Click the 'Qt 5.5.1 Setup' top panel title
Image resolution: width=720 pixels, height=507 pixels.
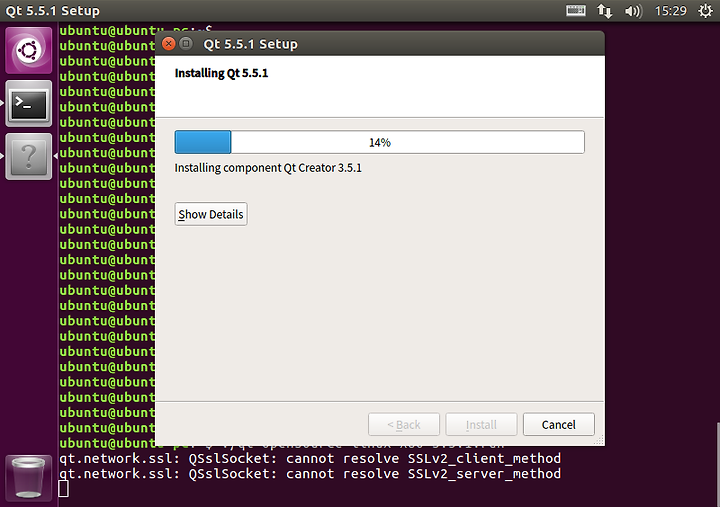coord(52,11)
